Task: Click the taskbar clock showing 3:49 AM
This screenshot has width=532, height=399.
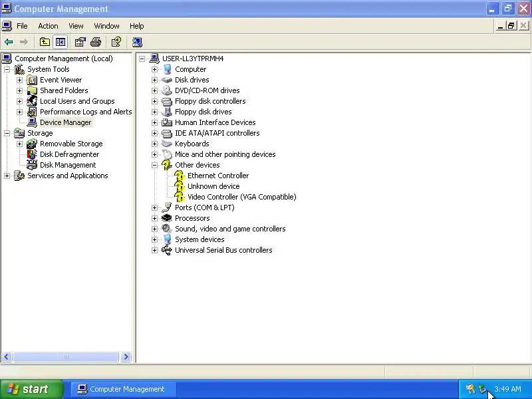Action: click(507, 389)
